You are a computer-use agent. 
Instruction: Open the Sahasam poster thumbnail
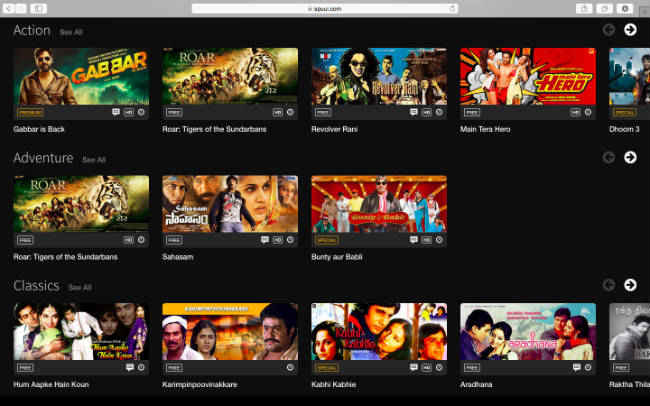[x=230, y=204]
